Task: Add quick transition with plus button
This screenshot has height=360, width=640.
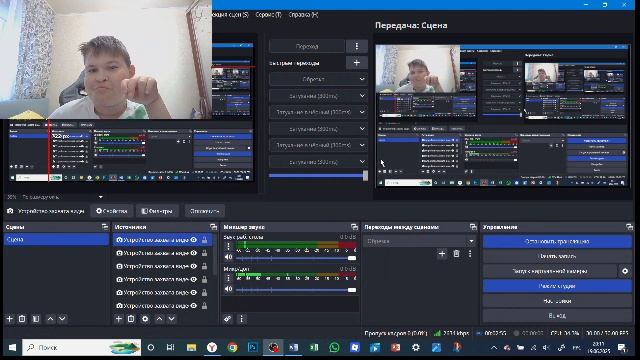Action: click(356, 63)
